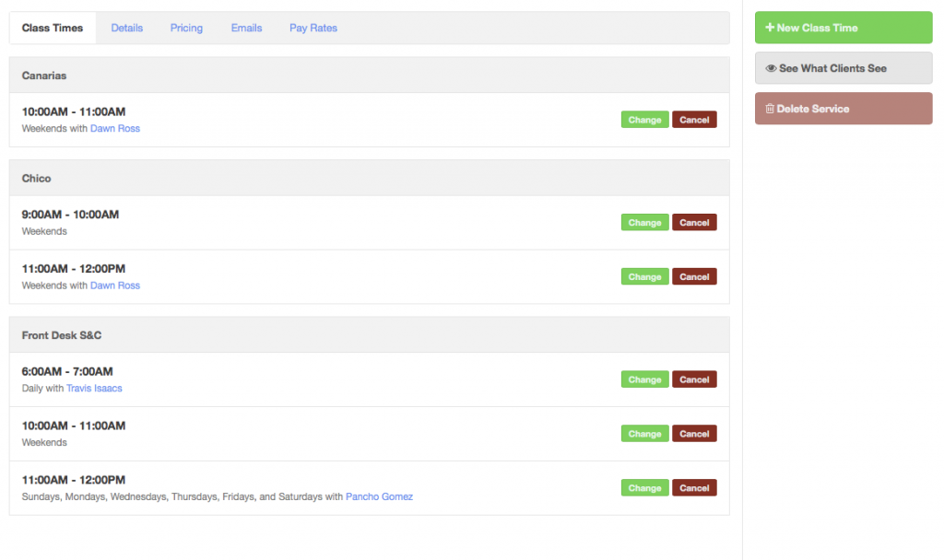Cancel the Front Desk S&C 6:00AM class
The width and height of the screenshot is (944, 560).
[694, 379]
